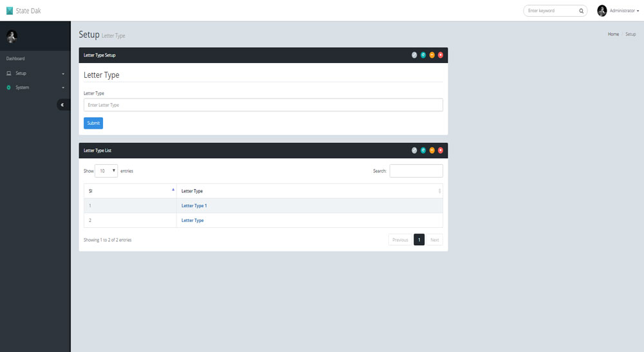
Task: Open the "Letter Type 1" link in the table
Action: tap(194, 206)
